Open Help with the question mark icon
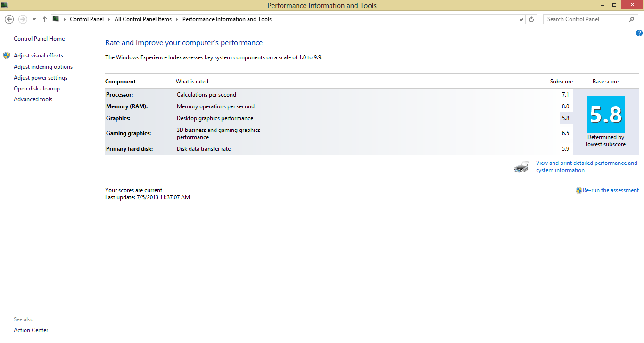Screen dimensions: 644x343 (x=639, y=33)
